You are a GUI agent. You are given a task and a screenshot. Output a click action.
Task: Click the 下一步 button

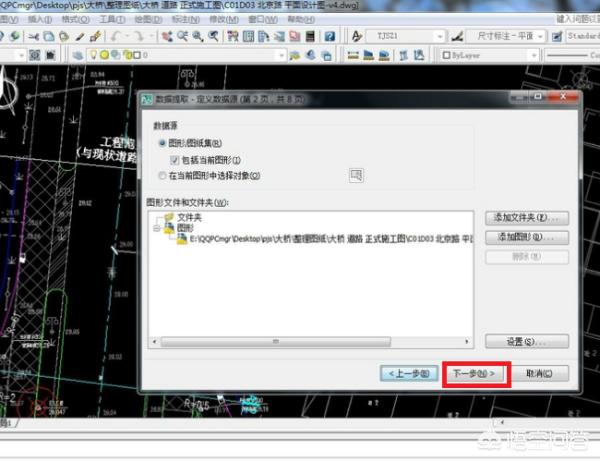click(x=476, y=373)
